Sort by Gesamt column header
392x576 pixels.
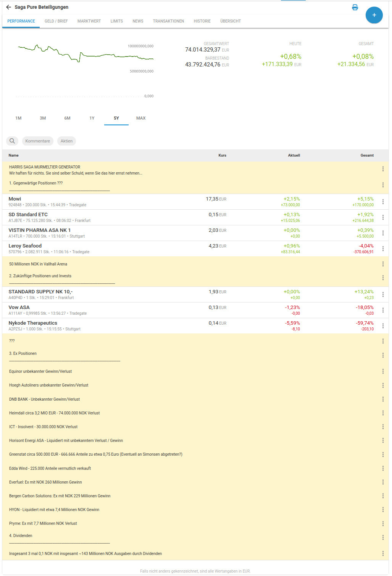click(x=367, y=155)
